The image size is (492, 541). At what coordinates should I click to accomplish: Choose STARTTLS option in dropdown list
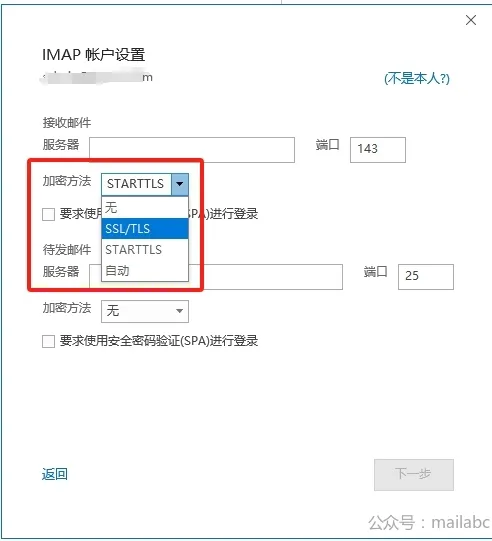[x=145, y=249]
